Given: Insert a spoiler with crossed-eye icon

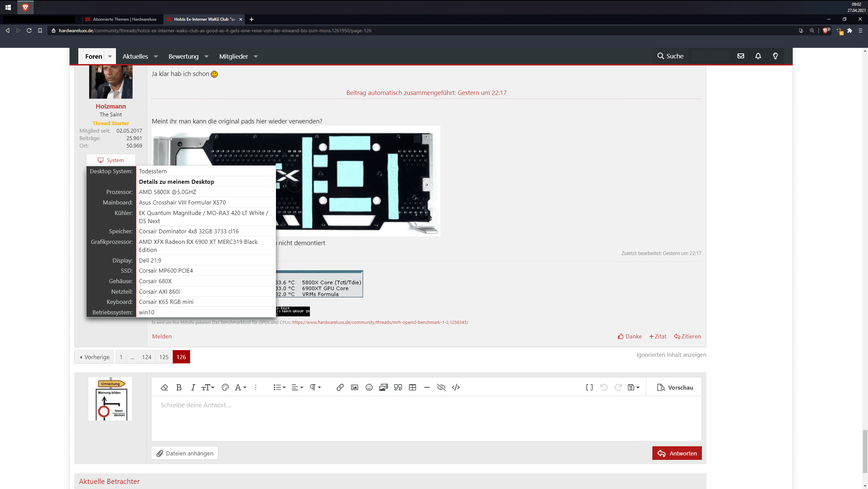Looking at the screenshot, I should point(441,387).
